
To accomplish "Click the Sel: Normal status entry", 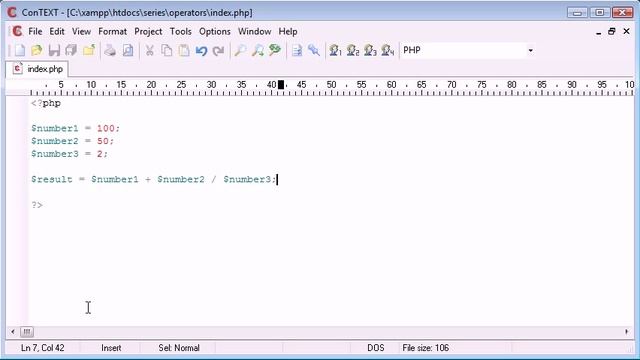I will coord(179,348).
